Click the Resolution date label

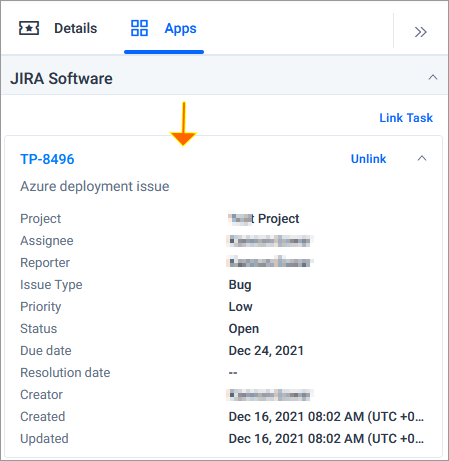coord(65,373)
